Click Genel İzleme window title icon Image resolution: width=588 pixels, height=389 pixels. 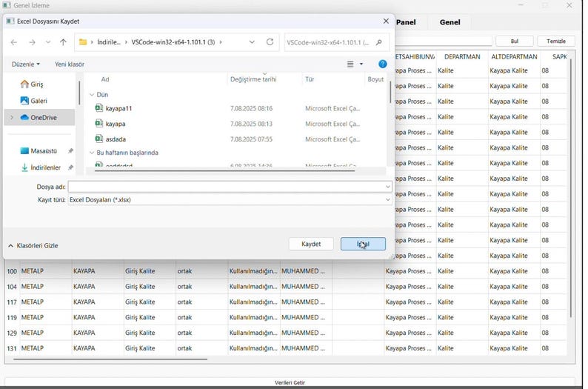[7, 5]
